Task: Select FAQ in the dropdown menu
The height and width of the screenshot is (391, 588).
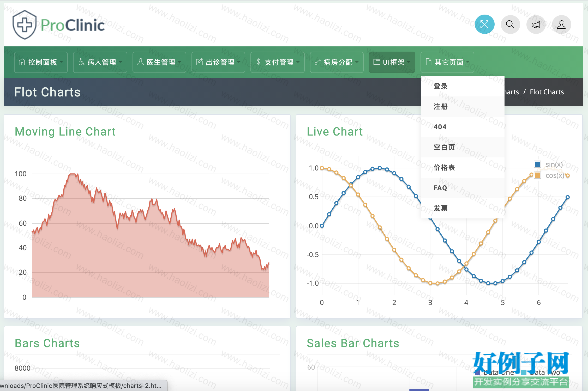Action: 463,188
